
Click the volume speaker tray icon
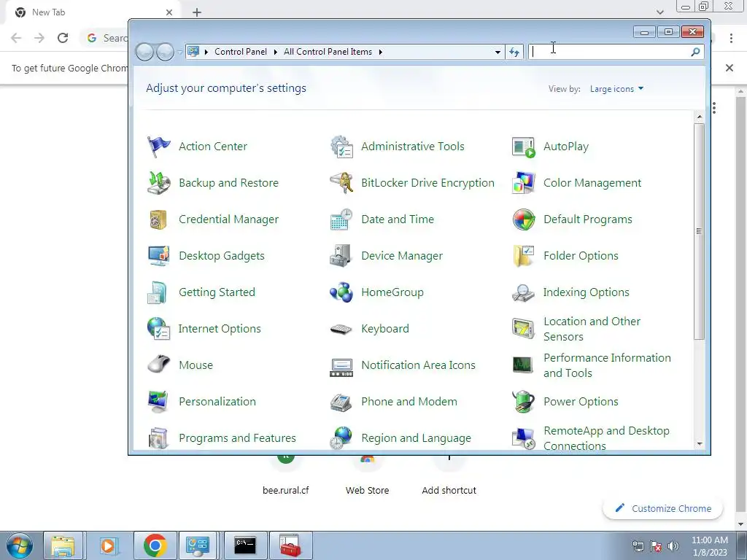pyautogui.click(x=673, y=546)
